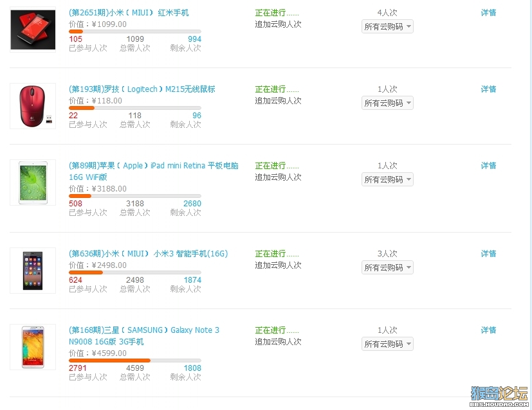Click the red Logitech mouse product image
Screen dimensions: 532x410
(x=33, y=106)
